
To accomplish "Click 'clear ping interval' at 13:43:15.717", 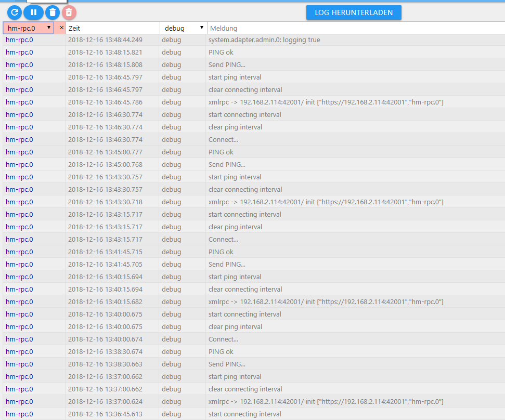I will coord(235,227).
